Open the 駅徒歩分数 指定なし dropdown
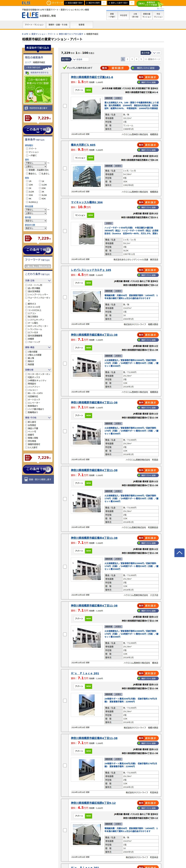 pyautogui.click(x=36, y=228)
